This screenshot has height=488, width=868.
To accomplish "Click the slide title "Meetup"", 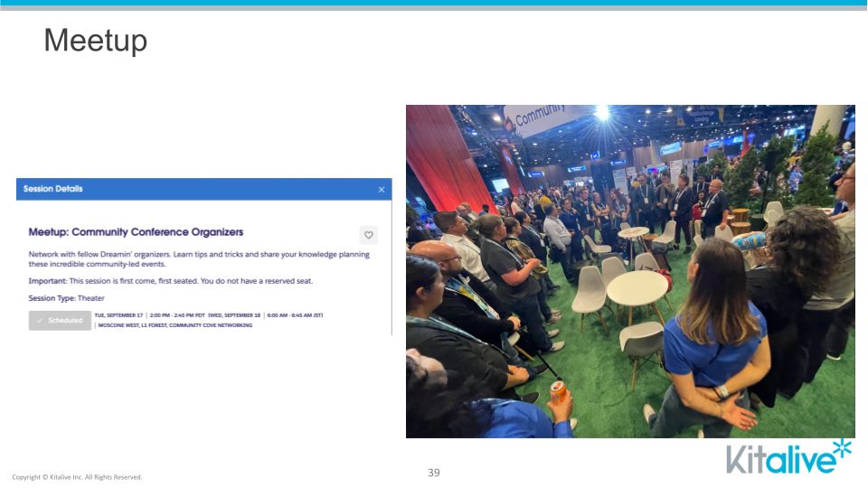I will tap(96, 41).
